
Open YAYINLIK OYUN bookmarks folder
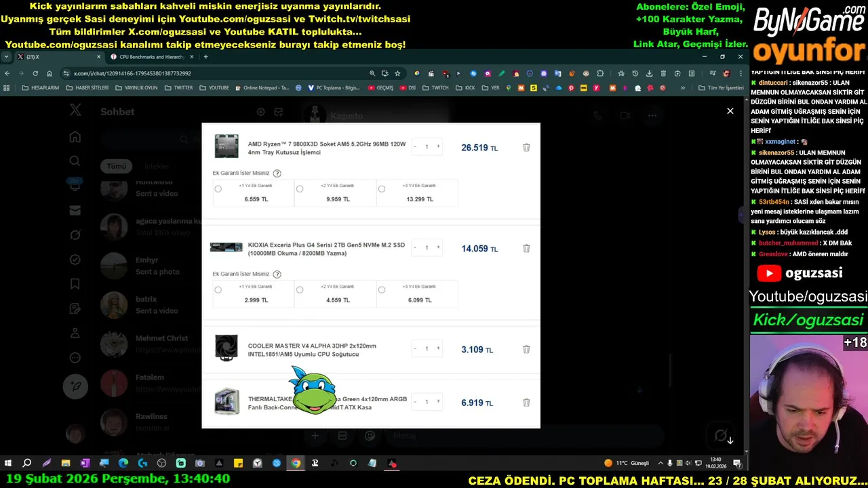tap(136, 87)
